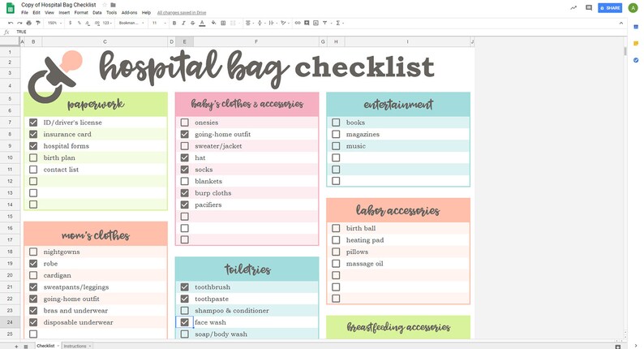Click the Undo icon in the toolbar
This screenshot has height=349, width=644.
pyautogui.click(x=11, y=23)
